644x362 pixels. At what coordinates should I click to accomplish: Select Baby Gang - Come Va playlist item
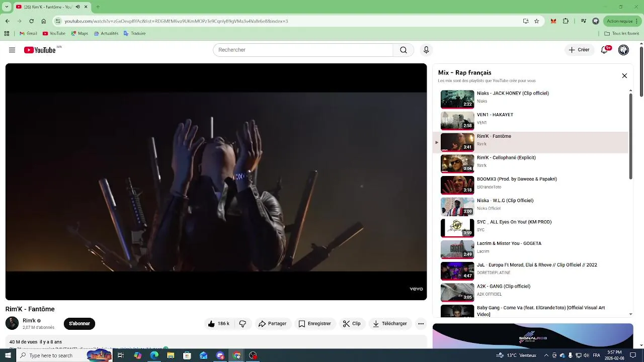click(531, 311)
